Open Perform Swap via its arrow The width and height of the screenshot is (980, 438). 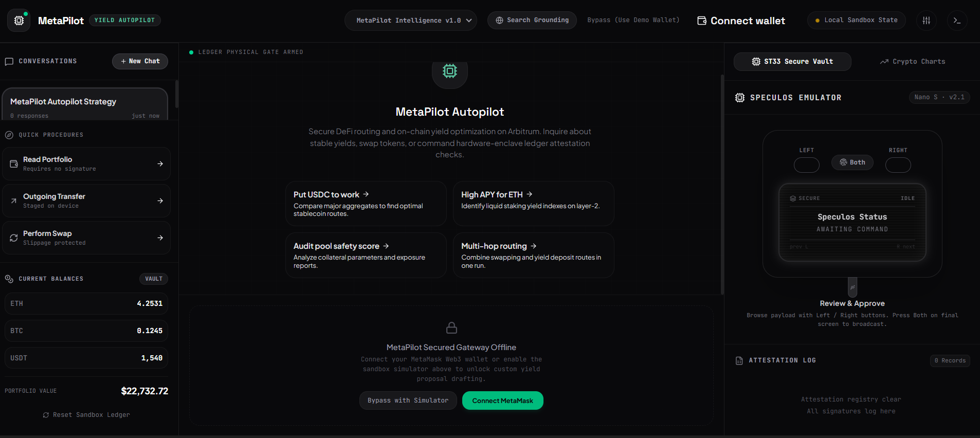point(160,238)
